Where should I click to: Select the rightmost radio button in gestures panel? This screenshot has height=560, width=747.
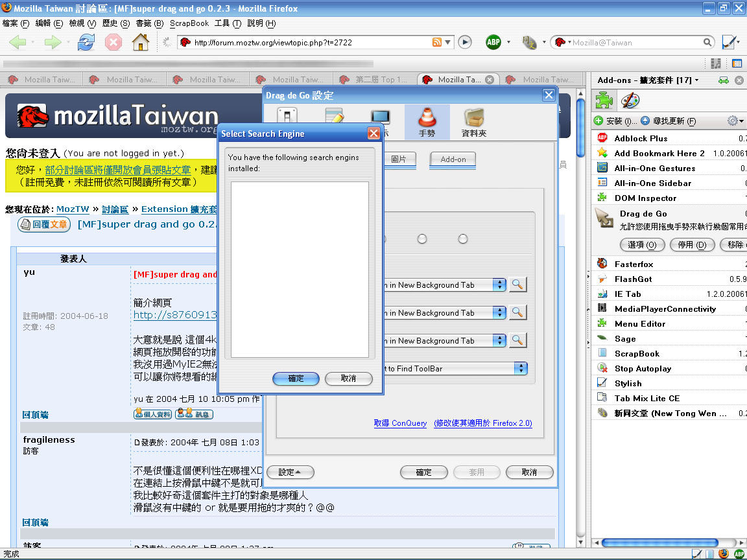coord(462,239)
